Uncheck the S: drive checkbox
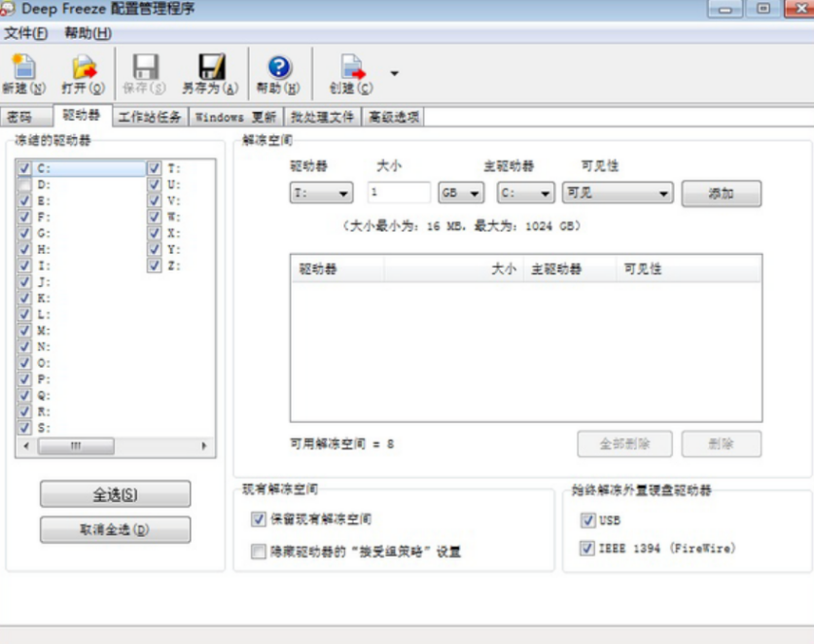Image resolution: width=814 pixels, height=644 pixels. pos(24,427)
